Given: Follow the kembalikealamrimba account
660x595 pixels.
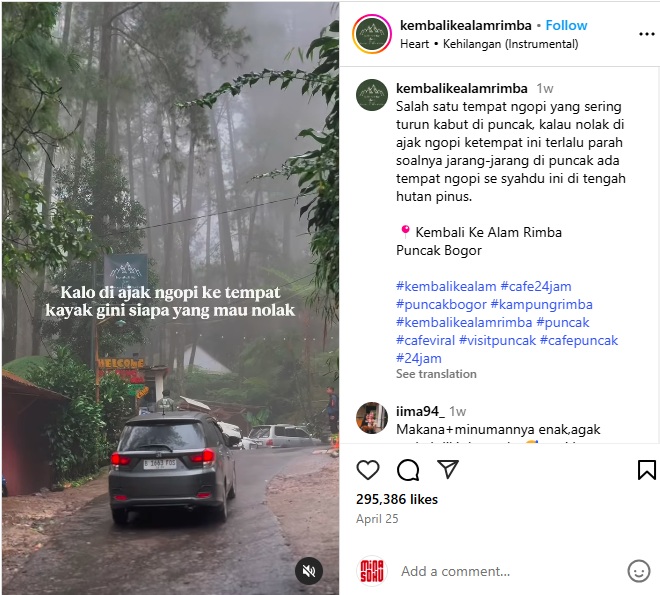Looking at the screenshot, I should pyautogui.click(x=566, y=25).
